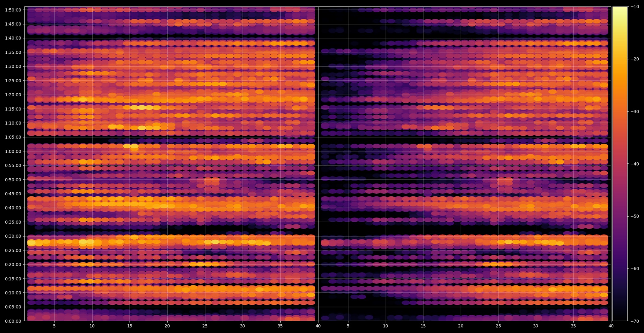Select x-axis tick 20 under right heatmap

tap(461, 326)
